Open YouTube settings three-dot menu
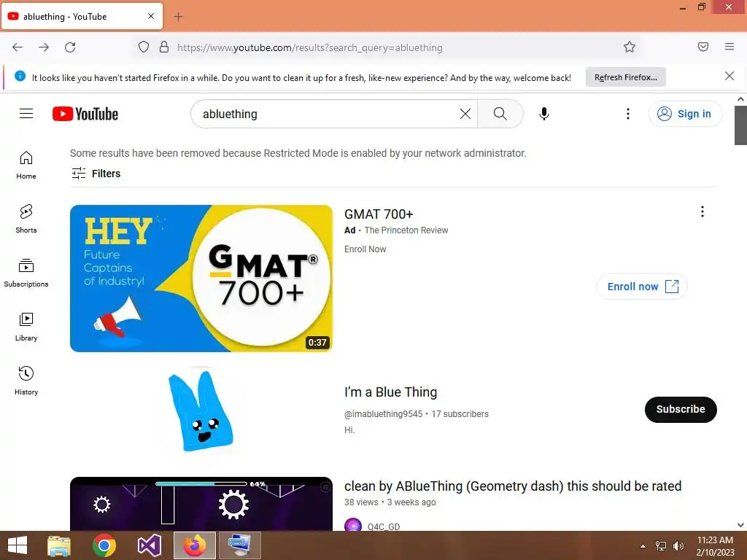Viewport: 747px width, 560px height. click(627, 113)
